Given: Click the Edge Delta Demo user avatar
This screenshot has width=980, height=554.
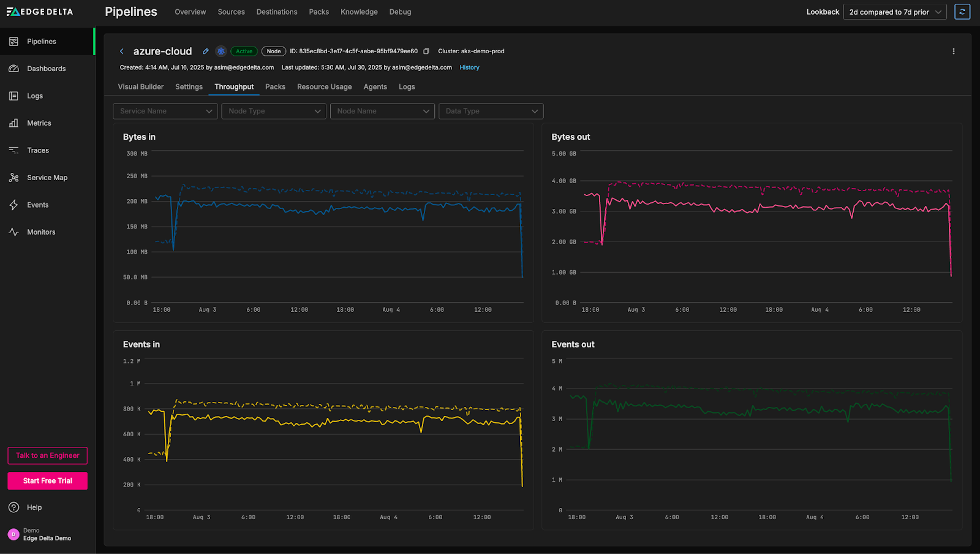Looking at the screenshot, I should [x=13, y=534].
